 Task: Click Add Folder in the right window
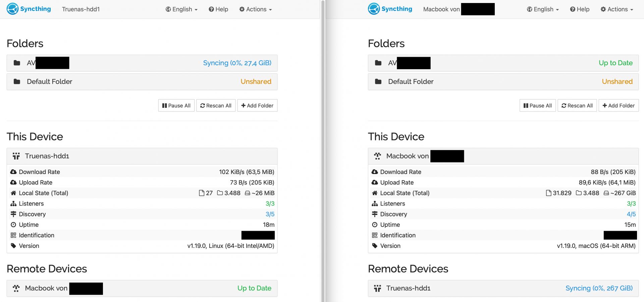coord(619,105)
